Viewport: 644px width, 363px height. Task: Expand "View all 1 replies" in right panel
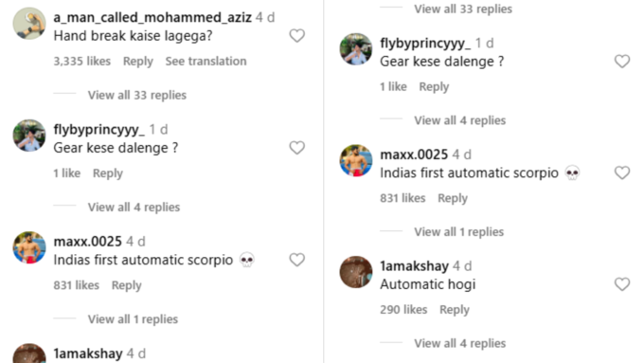coord(458,232)
